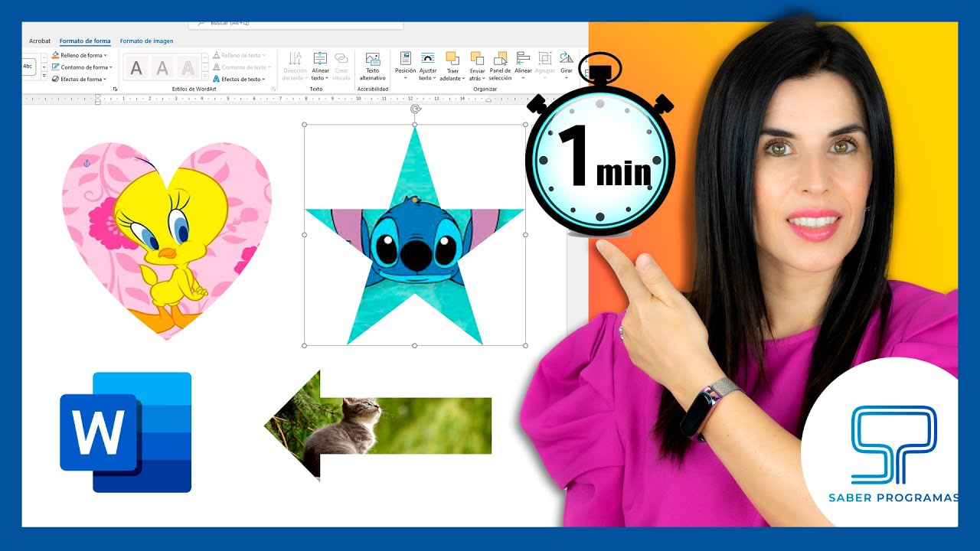Open the Efectos de forma dropdown
This screenshot has width=980, height=551.
pyautogui.click(x=81, y=79)
